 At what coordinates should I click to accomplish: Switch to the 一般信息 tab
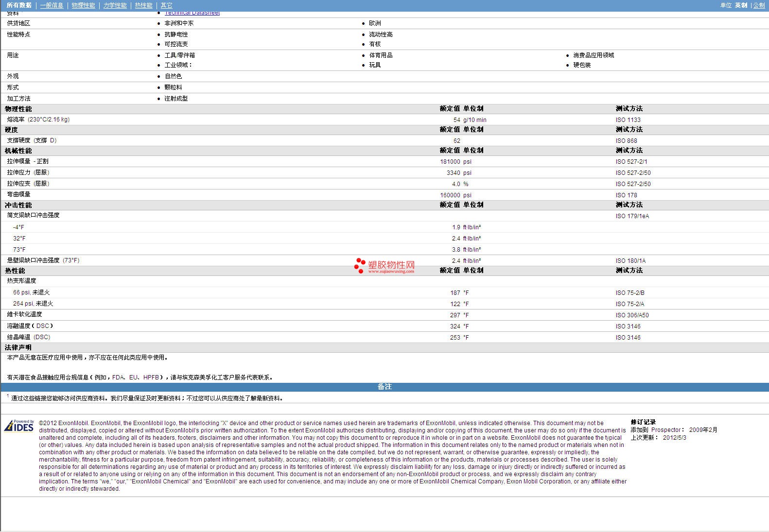pyautogui.click(x=52, y=5)
